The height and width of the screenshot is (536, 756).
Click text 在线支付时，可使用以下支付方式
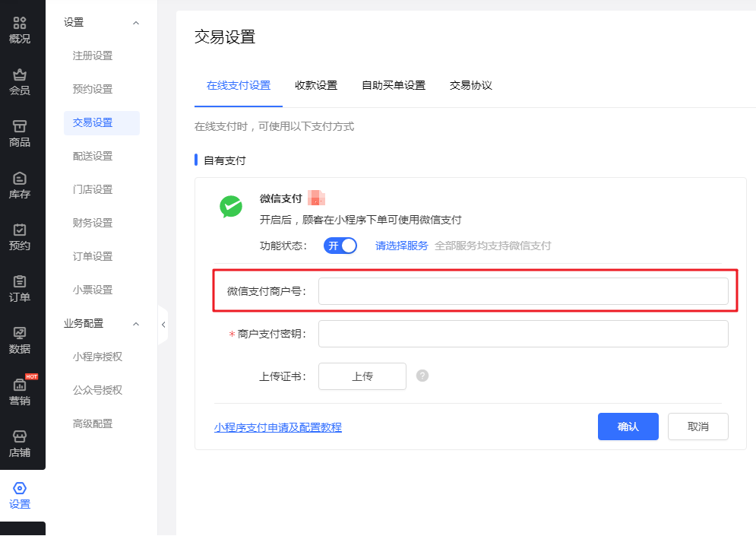tap(274, 127)
